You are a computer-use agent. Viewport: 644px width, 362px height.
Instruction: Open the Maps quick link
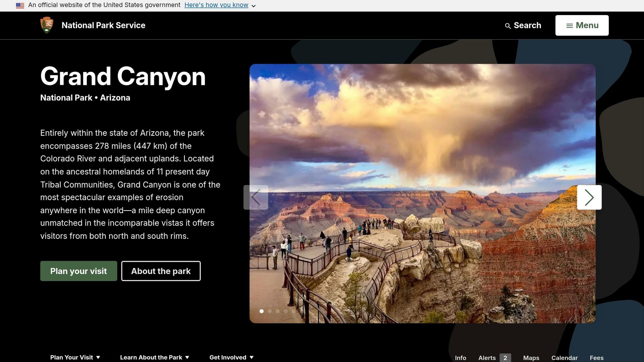531,358
